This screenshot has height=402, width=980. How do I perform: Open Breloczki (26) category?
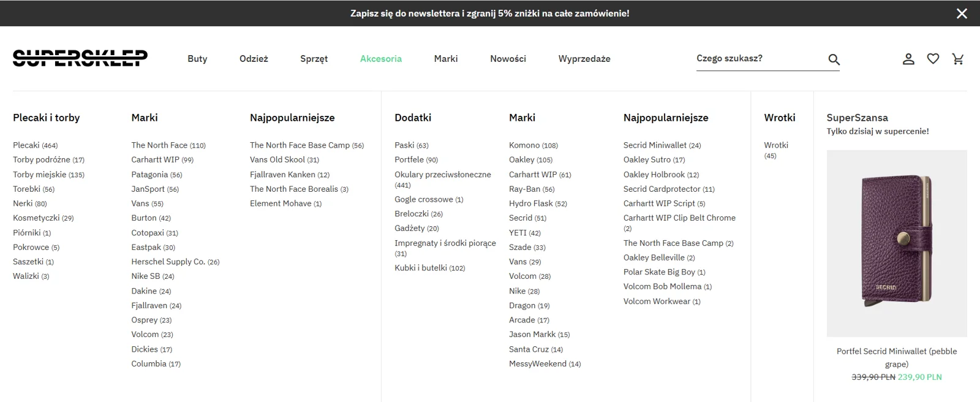[x=418, y=214]
